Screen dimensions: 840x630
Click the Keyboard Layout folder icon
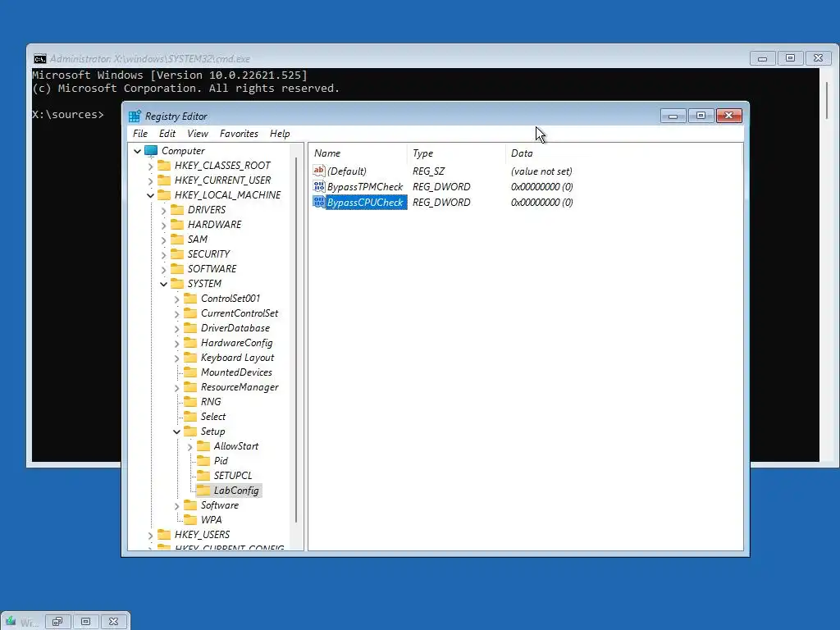coord(190,357)
